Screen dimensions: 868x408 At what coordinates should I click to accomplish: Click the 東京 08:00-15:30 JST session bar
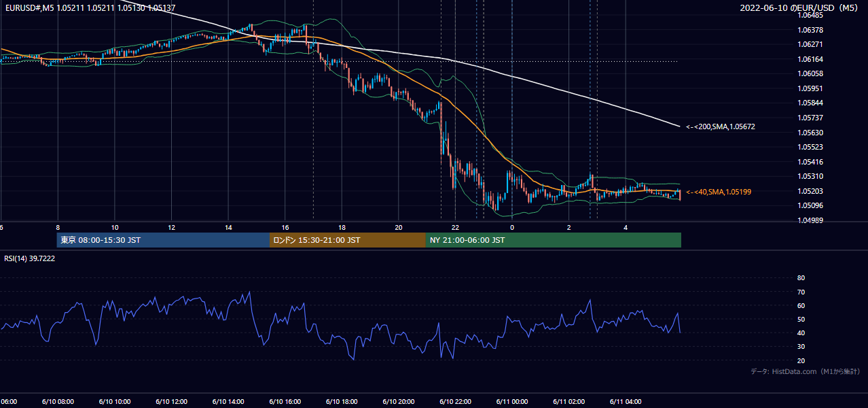pyautogui.click(x=163, y=240)
